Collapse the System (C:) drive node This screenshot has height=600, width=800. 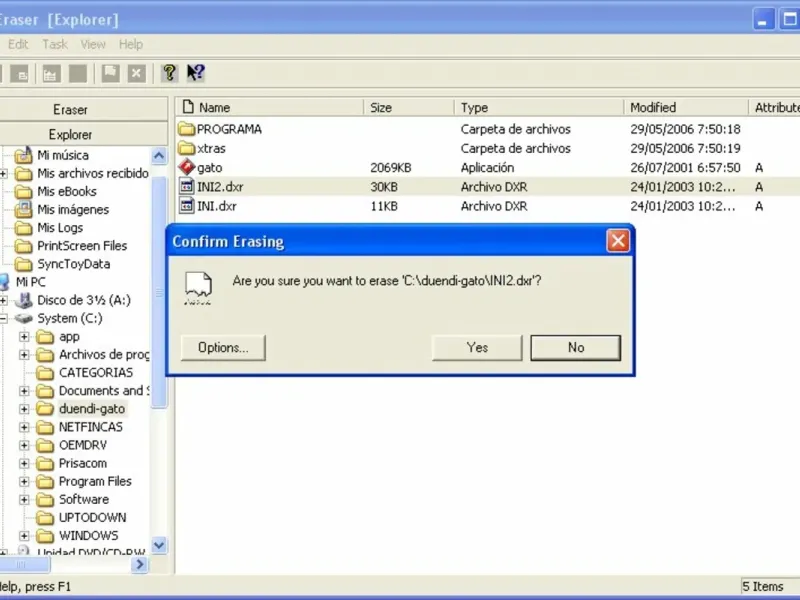[x=3, y=319]
